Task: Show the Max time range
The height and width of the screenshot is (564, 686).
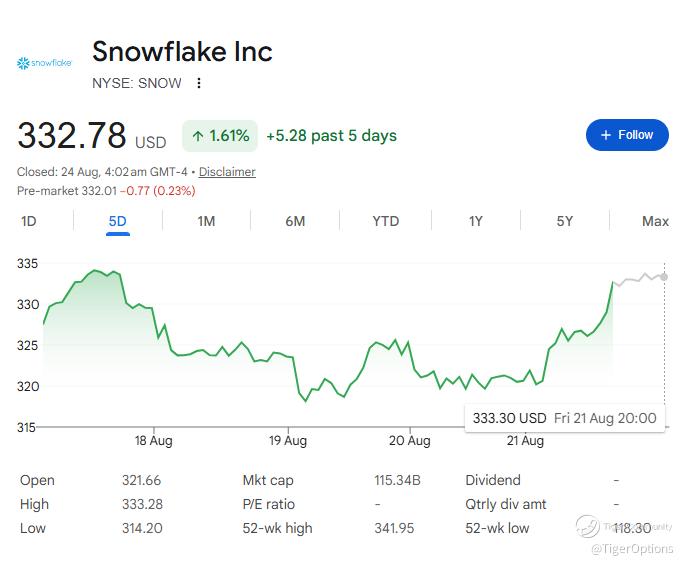Action: 655,221
